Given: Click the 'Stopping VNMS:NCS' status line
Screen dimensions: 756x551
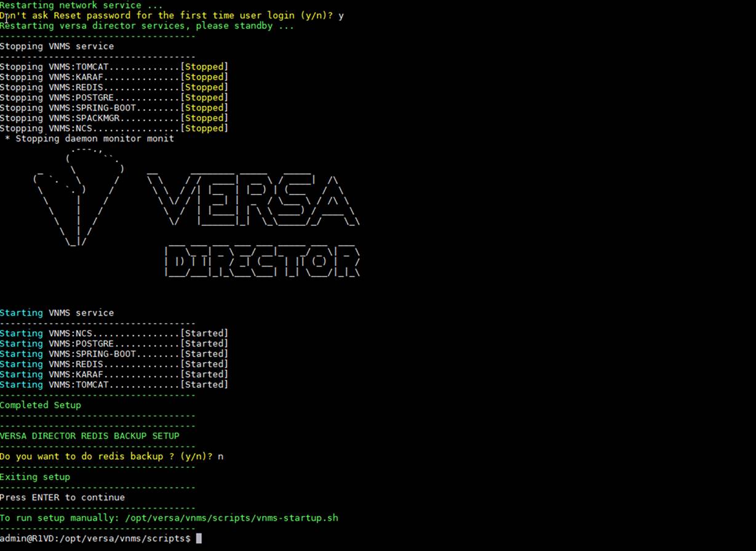Looking at the screenshot, I should click(x=114, y=128).
